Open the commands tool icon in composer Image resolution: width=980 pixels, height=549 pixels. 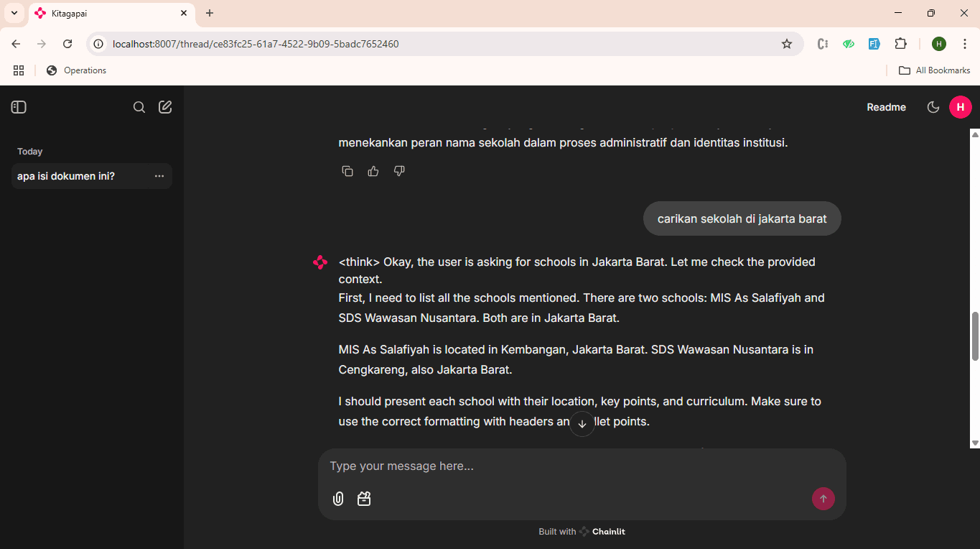364,499
